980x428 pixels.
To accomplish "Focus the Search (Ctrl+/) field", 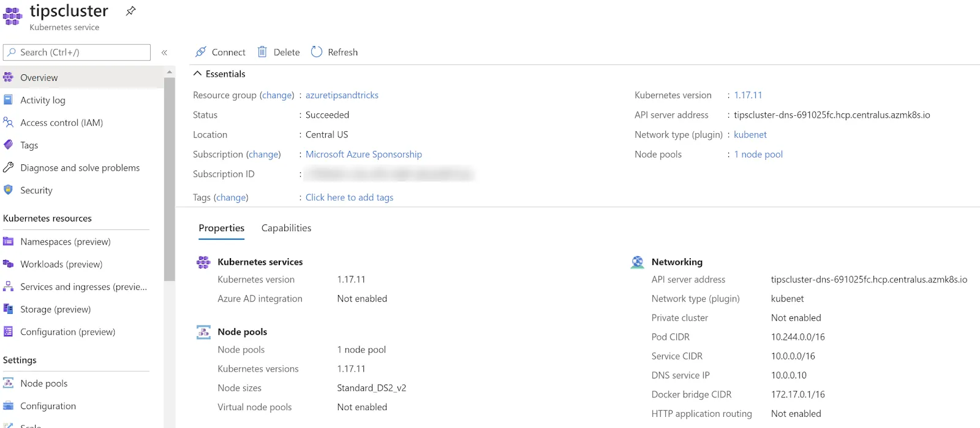I will pos(77,52).
